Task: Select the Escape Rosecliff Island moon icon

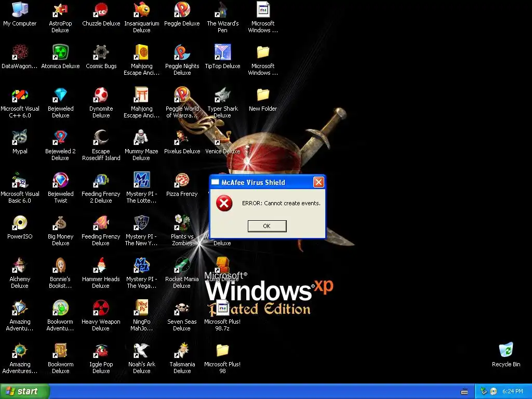Action: (101, 138)
